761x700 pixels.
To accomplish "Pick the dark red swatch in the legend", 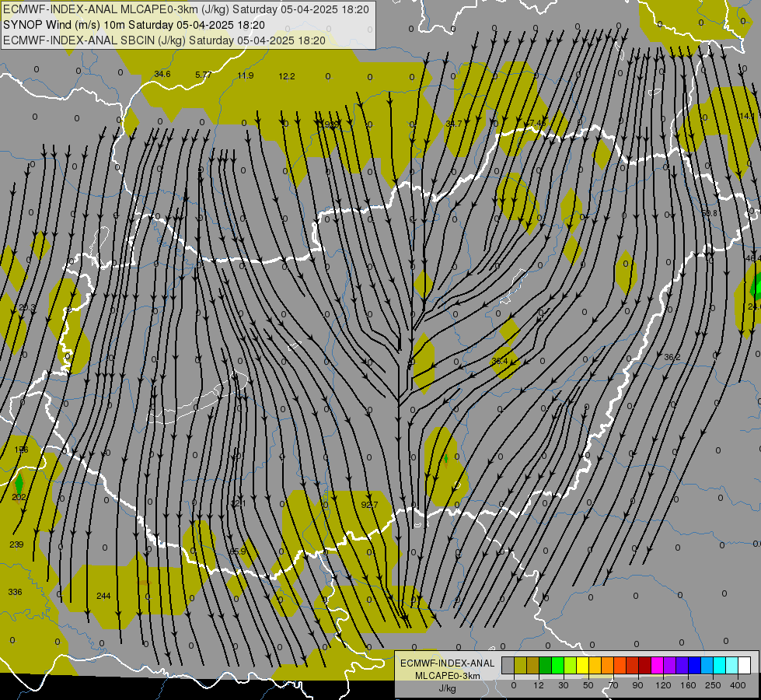I will [645, 665].
